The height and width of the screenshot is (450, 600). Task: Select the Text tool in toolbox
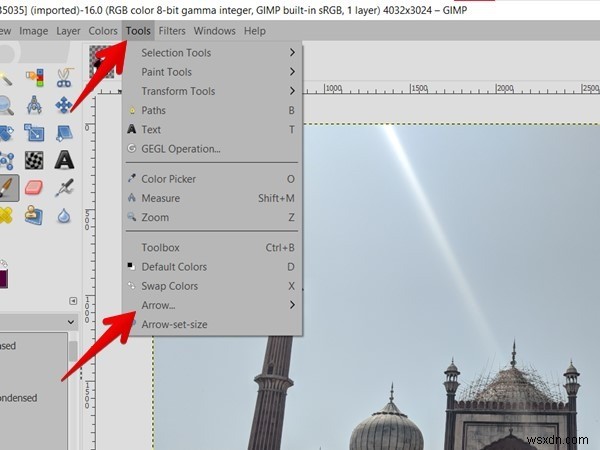pyautogui.click(x=64, y=160)
